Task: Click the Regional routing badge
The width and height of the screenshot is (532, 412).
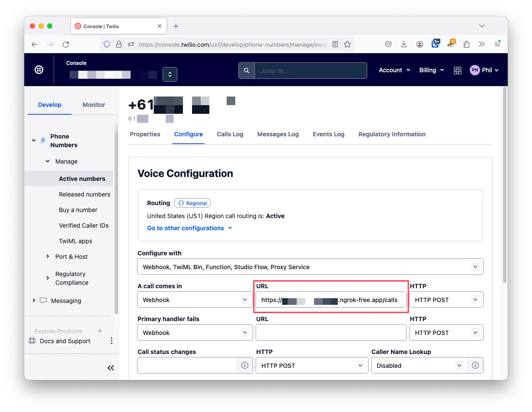Action: point(192,203)
